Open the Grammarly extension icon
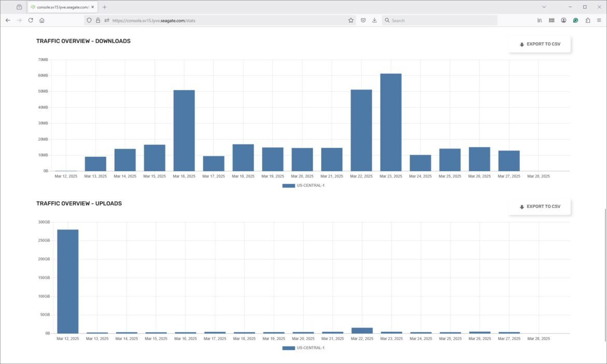Screen dimensions: 607x364 click(576, 20)
